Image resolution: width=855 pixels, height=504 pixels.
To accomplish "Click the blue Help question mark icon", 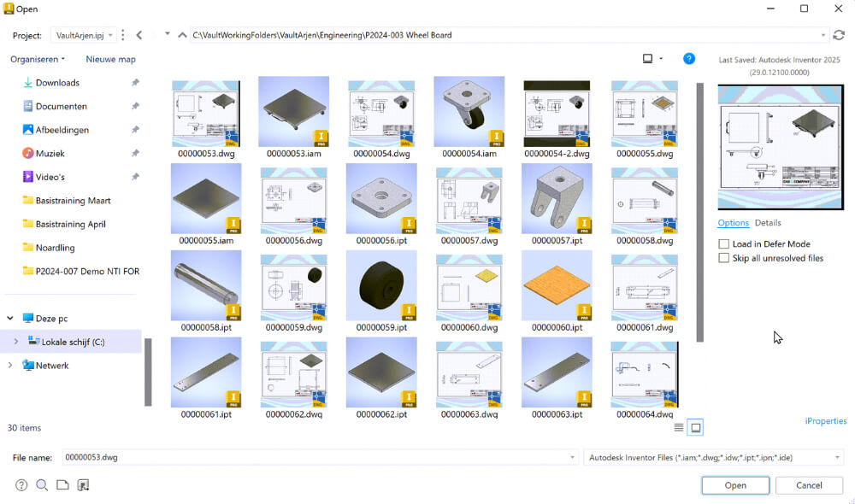I will pyautogui.click(x=689, y=58).
